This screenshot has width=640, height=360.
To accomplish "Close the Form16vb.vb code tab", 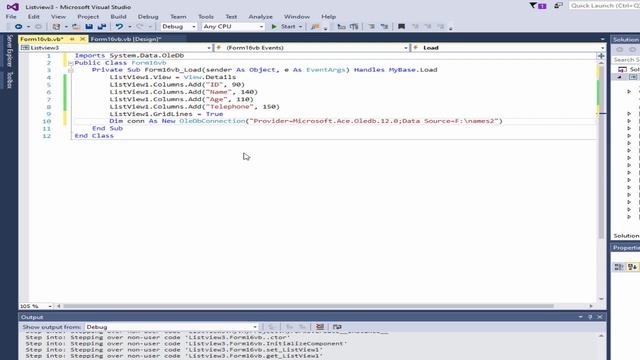I will [82, 39].
